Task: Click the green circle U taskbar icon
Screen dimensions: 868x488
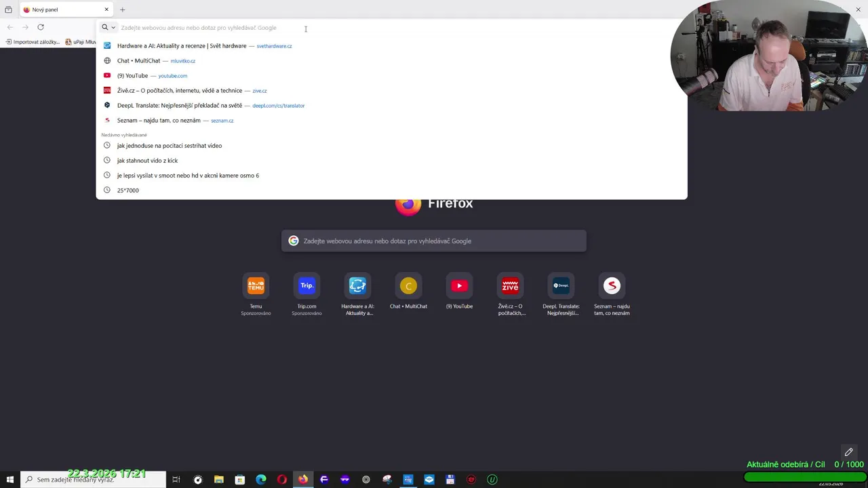Action: [x=492, y=480]
